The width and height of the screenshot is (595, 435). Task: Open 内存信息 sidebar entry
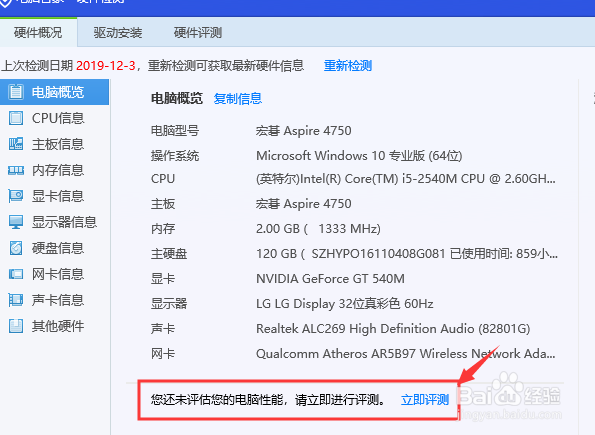click(x=54, y=170)
